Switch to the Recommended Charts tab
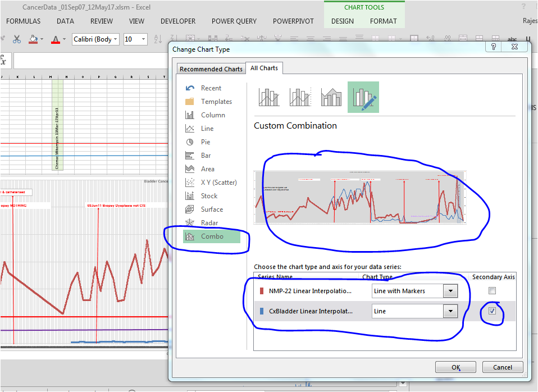This screenshot has height=392, width=538. [x=211, y=69]
